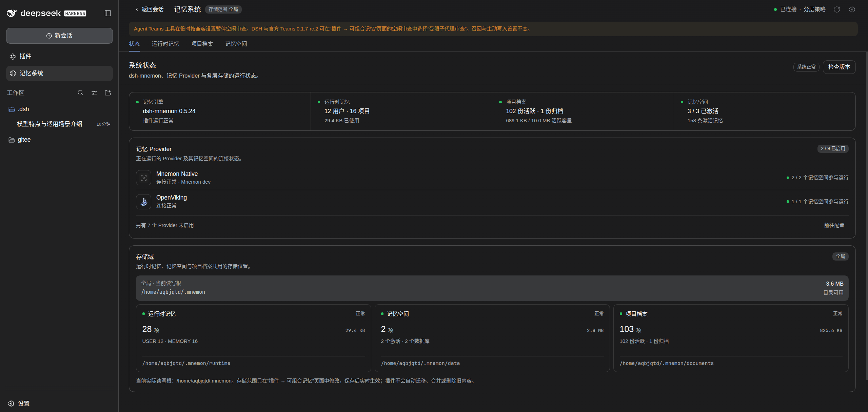Refresh memory status with reload icon
Viewport: 868px width, 412px height.
pyautogui.click(x=837, y=9)
